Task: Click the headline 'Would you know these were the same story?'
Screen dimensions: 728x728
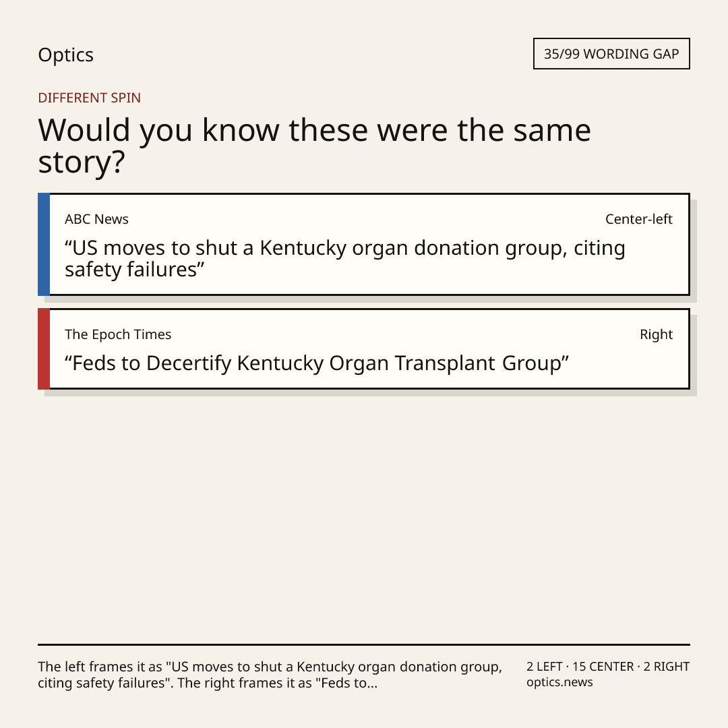Action: (314, 146)
